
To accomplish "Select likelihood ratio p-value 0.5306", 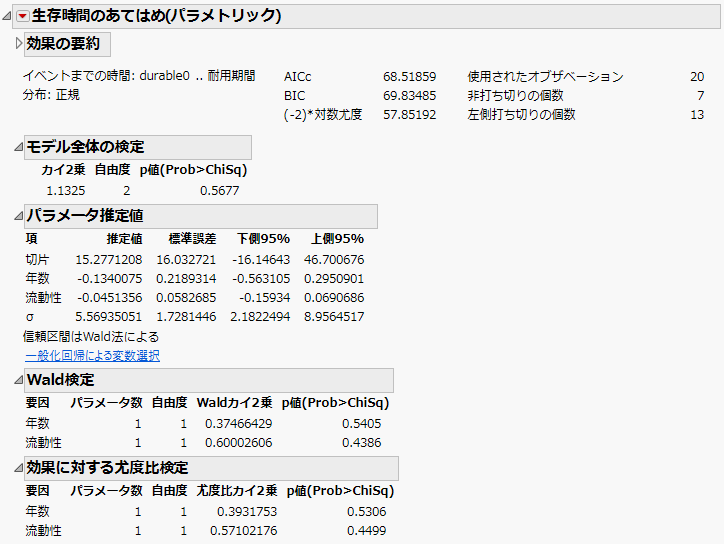I will pyautogui.click(x=367, y=512).
